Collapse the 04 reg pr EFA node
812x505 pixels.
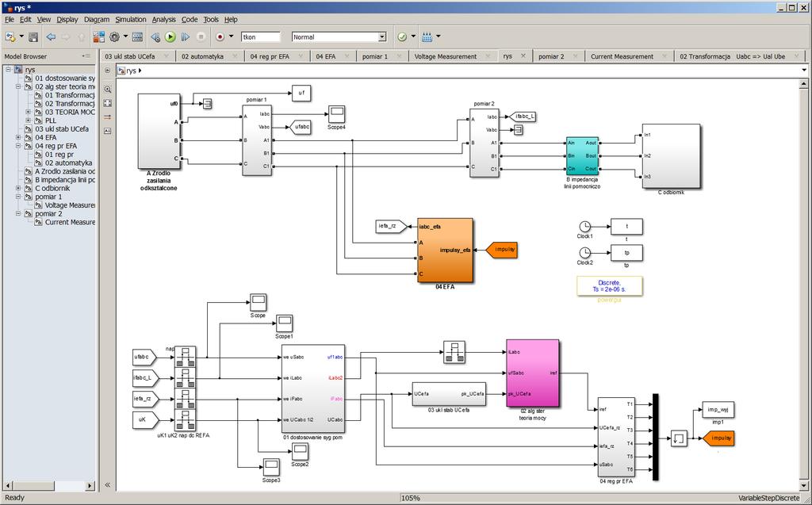pyautogui.click(x=19, y=146)
